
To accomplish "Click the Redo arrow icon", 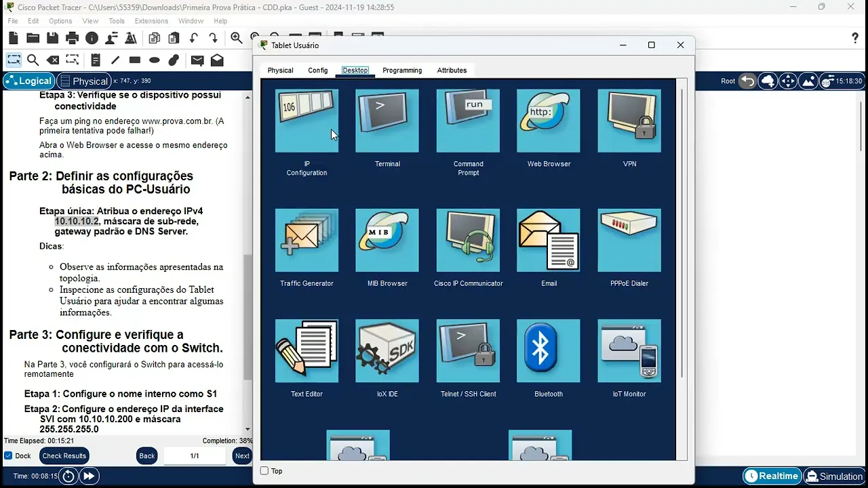I will pyautogui.click(x=214, y=38).
